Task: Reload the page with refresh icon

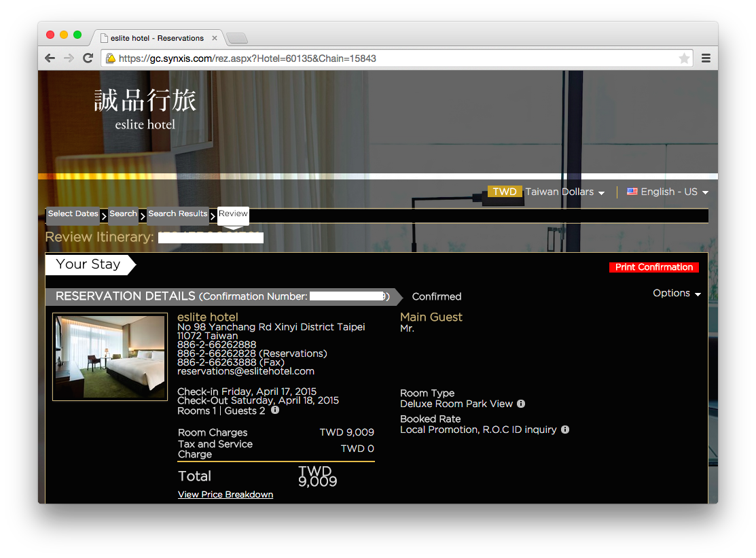Action: (88, 58)
